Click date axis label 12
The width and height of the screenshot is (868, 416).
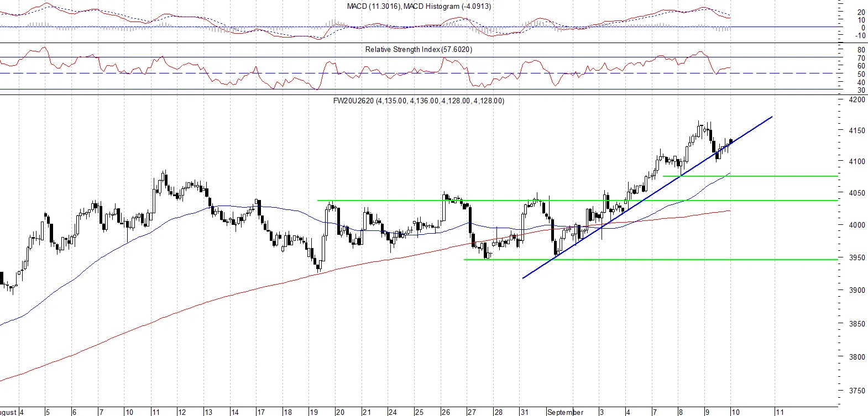182,412
